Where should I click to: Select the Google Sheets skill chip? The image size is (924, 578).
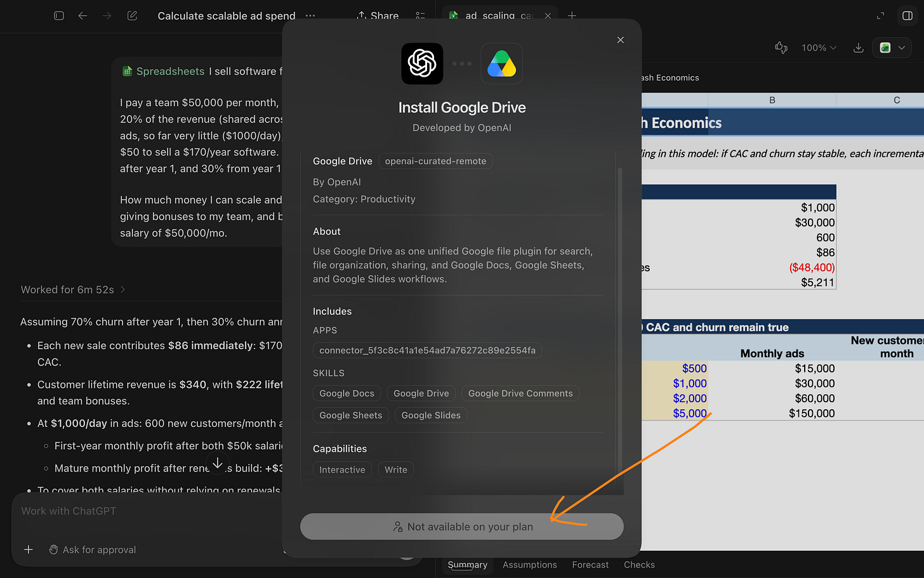(x=351, y=415)
